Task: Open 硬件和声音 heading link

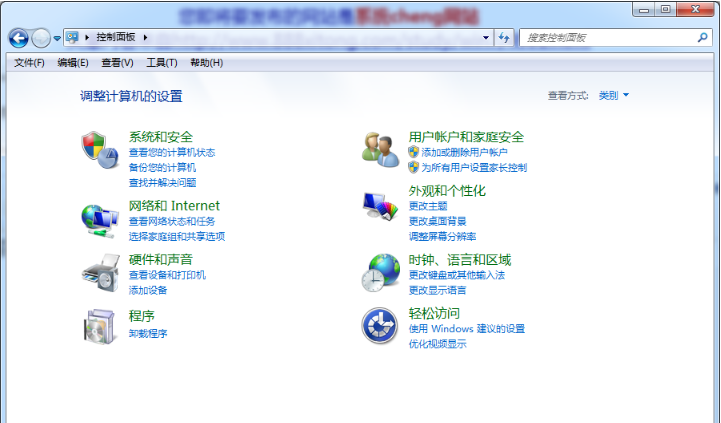Action: click(x=160, y=259)
